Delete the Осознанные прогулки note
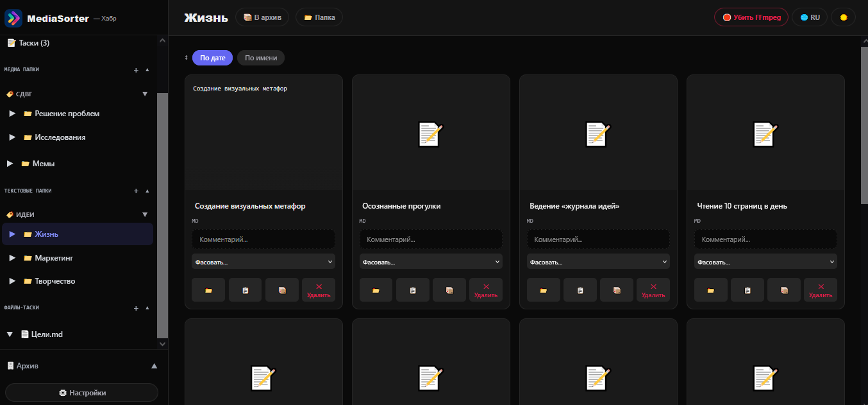Image resolution: width=868 pixels, height=405 pixels. pos(486,290)
